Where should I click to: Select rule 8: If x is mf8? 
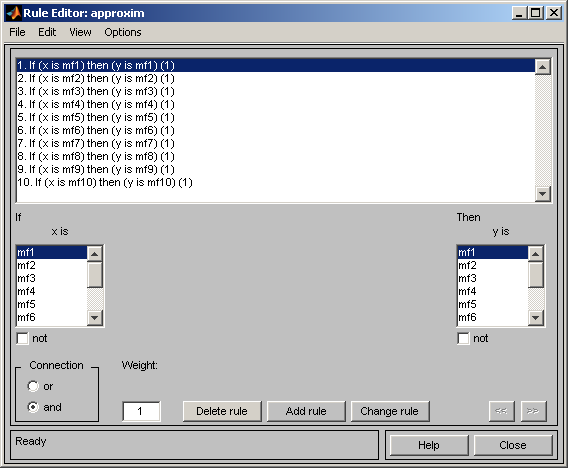click(x=276, y=157)
